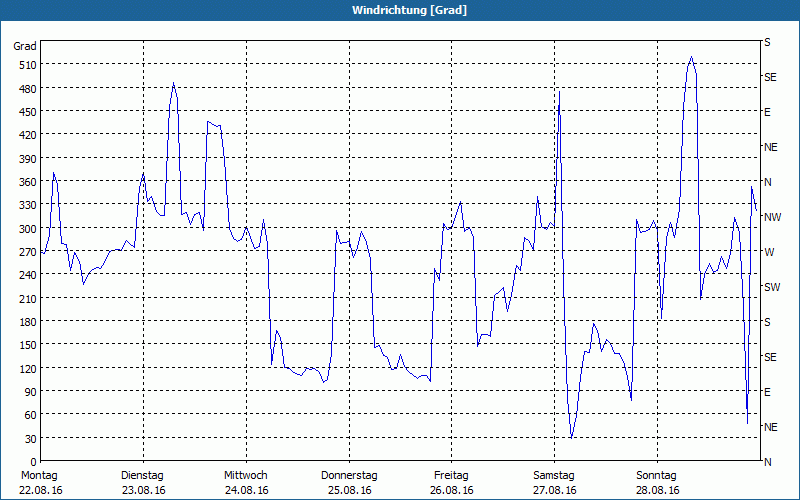The width and height of the screenshot is (800, 500).
Task: Click the 'S' compass label beside the 180 gridline
Action: [x=767, y=322]
